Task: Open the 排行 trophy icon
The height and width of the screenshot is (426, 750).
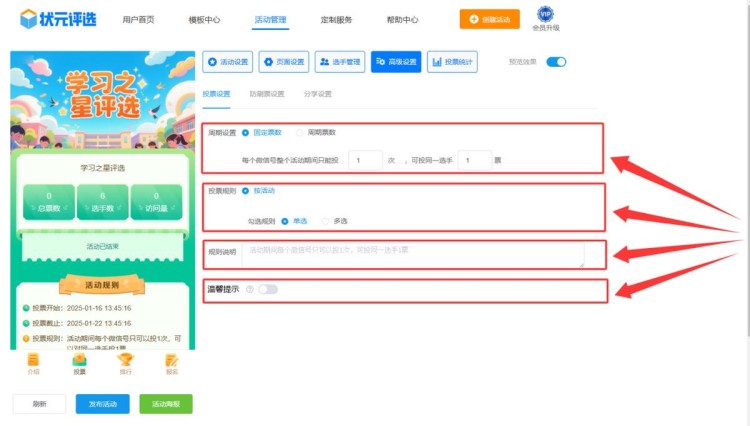Action: point(125,361)
